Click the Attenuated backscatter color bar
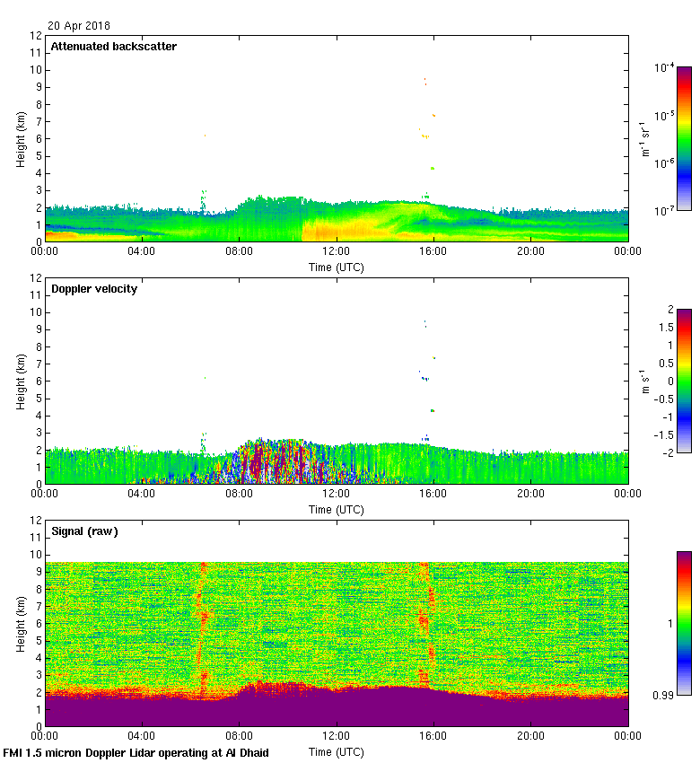This screenshot has width=700, height=763. [x=684, y=138]
